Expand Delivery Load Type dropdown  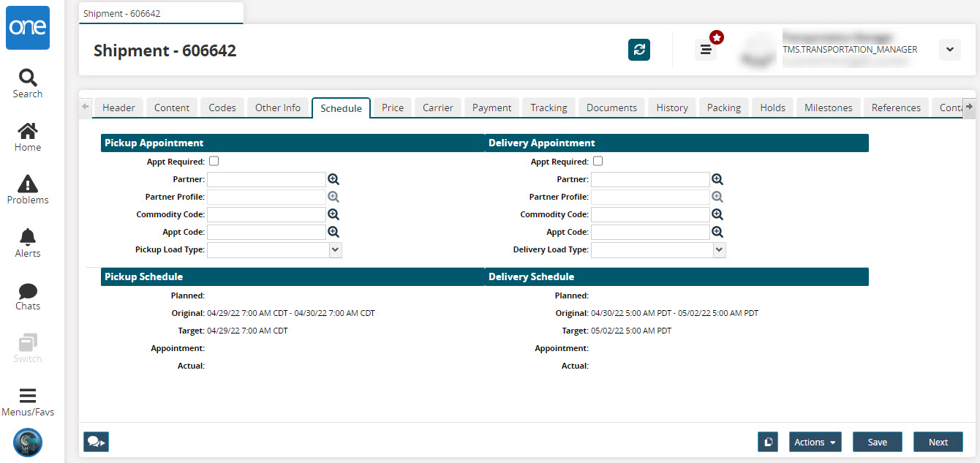coord(719,249)
